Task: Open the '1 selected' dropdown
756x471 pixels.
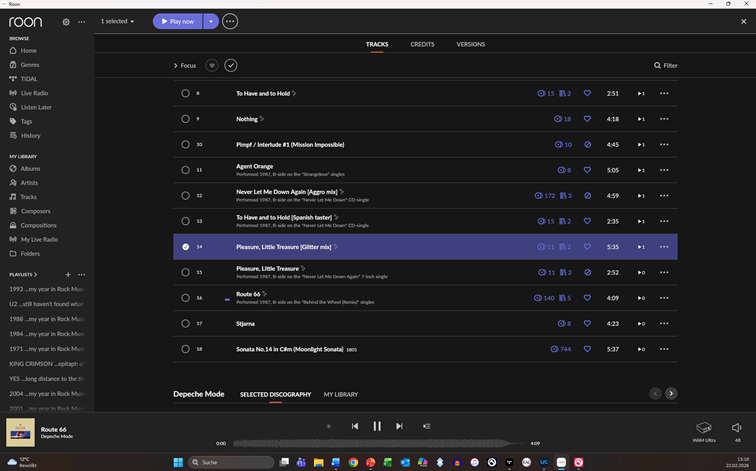Action: tap(117, 21)
